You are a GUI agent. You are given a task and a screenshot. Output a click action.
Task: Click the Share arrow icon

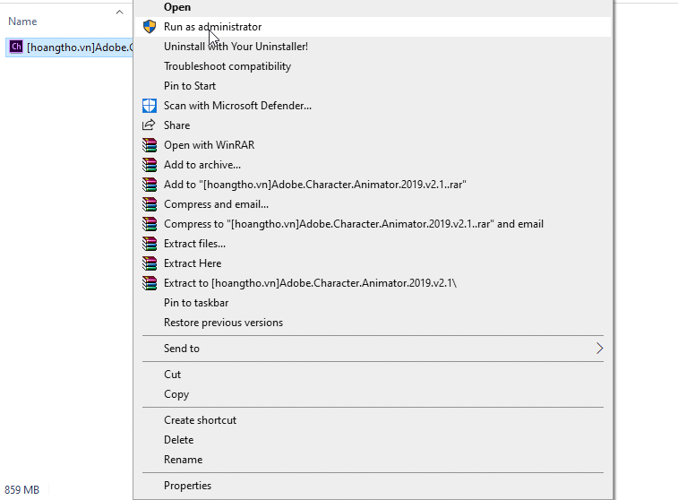tap(148, 125)
